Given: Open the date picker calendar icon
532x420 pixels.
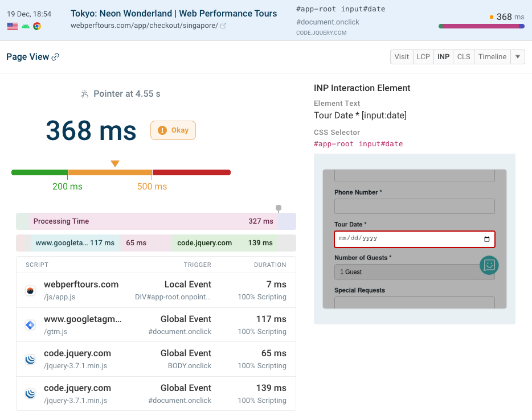Looking at the screenshot, I should click(x=486, y=239).
